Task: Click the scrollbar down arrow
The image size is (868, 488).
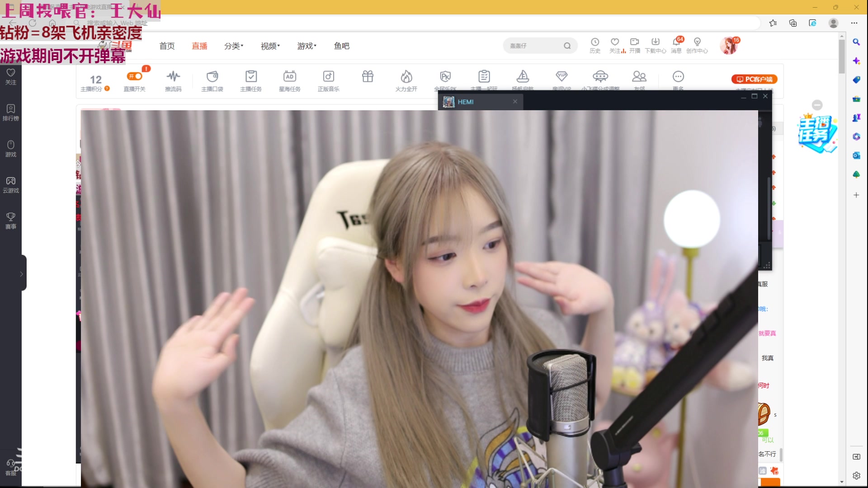Action: pos(842,482)
